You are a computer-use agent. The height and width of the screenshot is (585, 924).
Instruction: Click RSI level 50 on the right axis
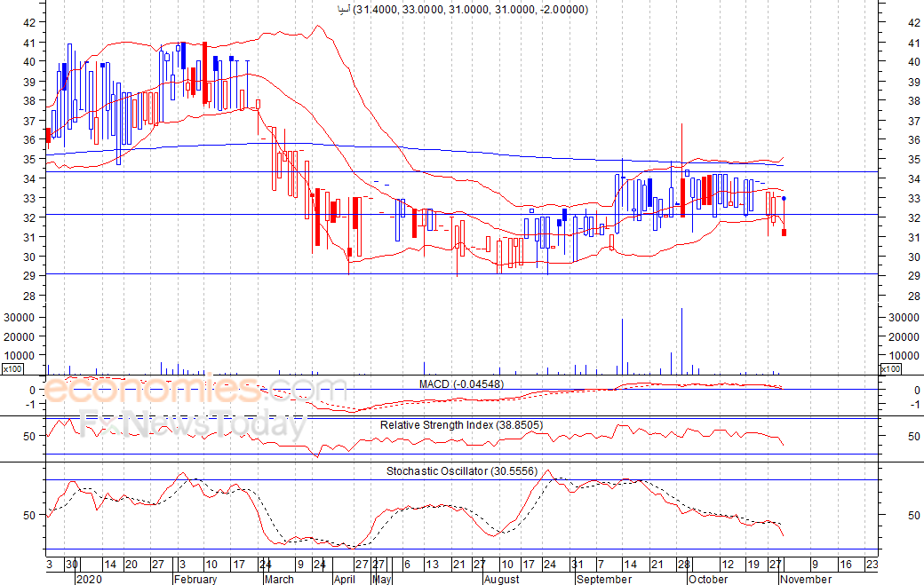point(914,436)
